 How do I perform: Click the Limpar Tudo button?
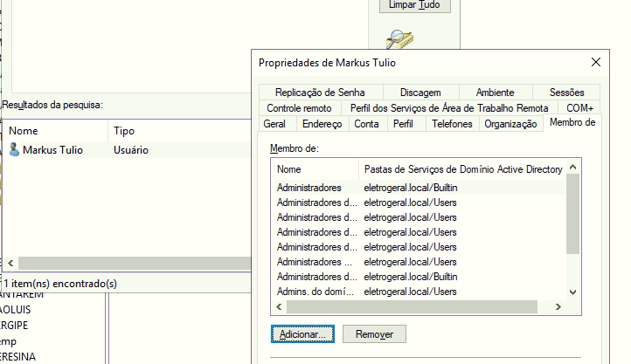(414, 5)
